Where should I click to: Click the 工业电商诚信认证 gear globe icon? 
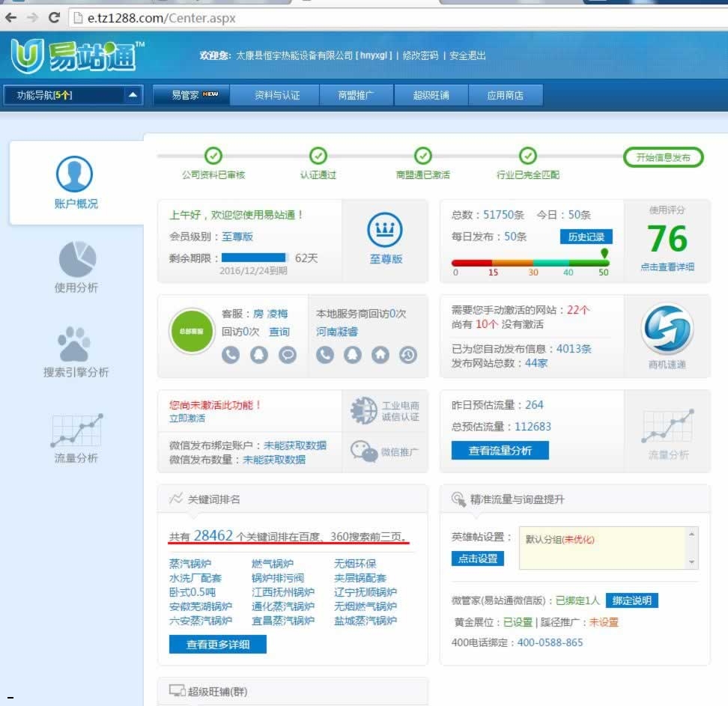[364, 410]
